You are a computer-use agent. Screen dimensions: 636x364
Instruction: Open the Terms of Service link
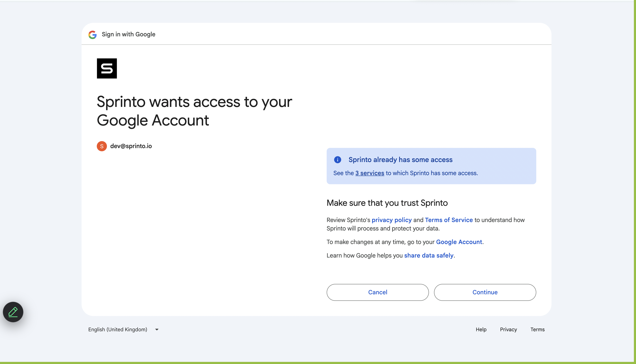[449, 220]
